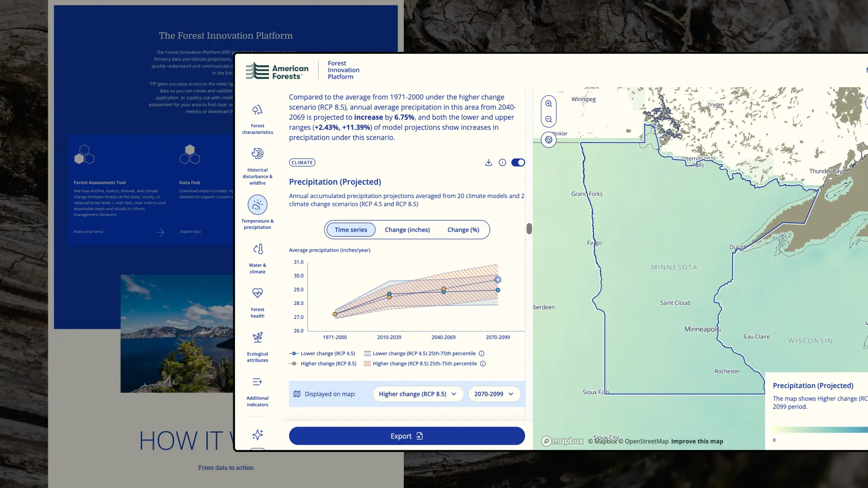Click the Export button
The width and height of the screenshot is (868, 488).
pyautogui.click(x=406, y=436)
